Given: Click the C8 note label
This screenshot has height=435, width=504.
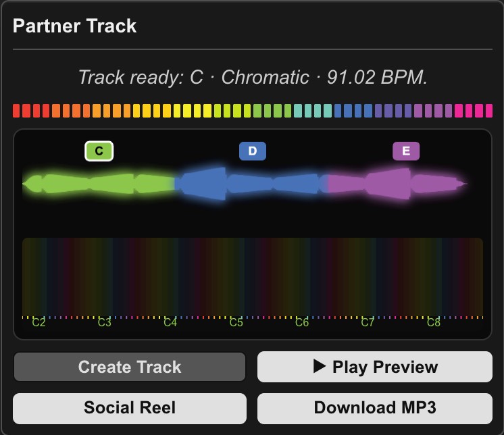Looking at the screenshot, I should pos(434,322).
